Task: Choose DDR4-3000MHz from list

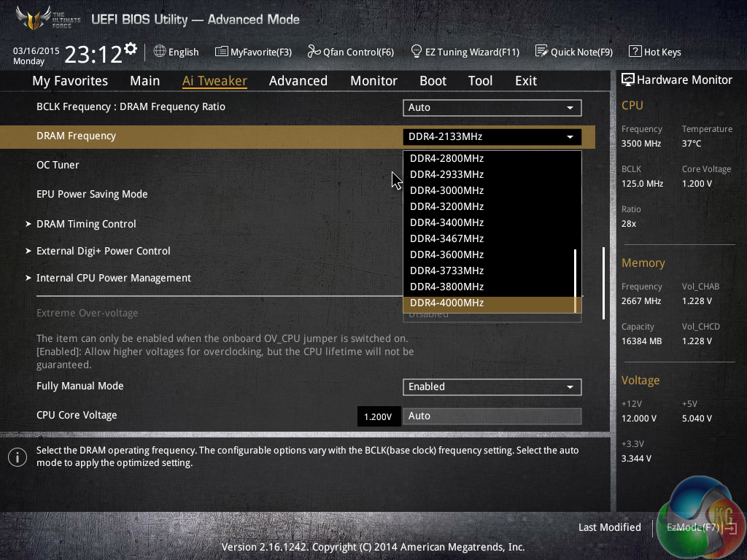Action: click(492, 190)
